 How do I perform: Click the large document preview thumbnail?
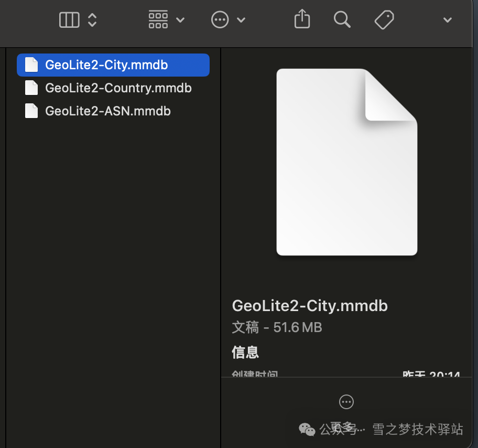pos(346,162)
